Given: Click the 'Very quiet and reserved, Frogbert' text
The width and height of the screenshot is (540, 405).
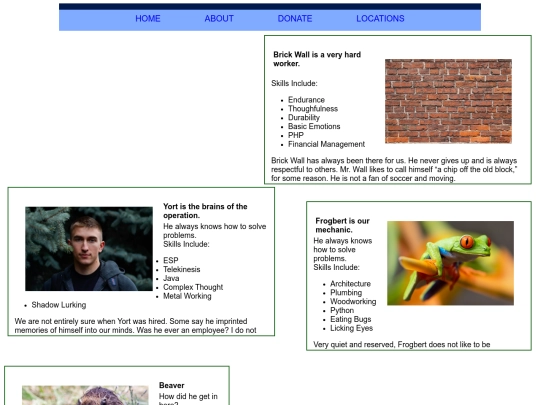Looking at the screenshot, I should coord(402,345).
